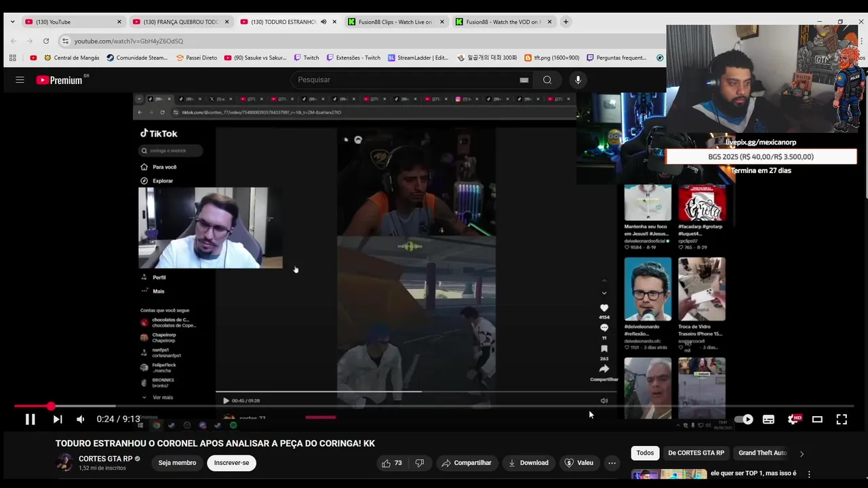Image resolution: width=868 pixels, height=488 pixels.
Task: Mute the TODURO ESTRANHOU tab audio icon
Action: tap(323, 22)
